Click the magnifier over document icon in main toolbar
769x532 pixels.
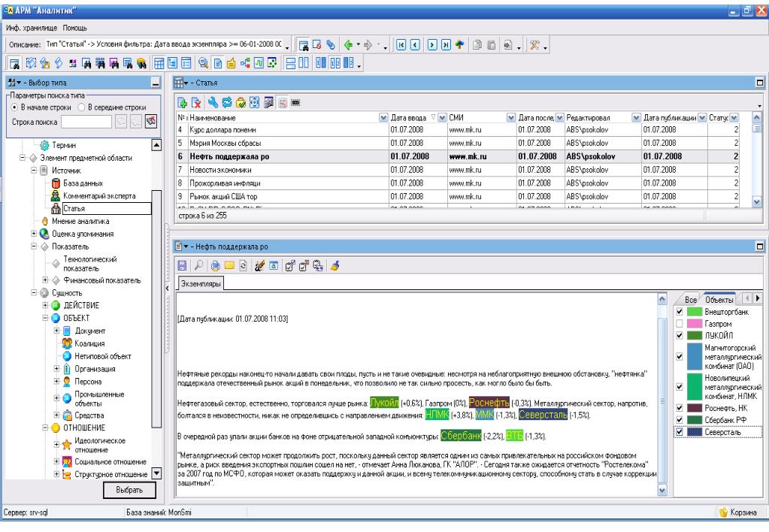click(203, 63)
